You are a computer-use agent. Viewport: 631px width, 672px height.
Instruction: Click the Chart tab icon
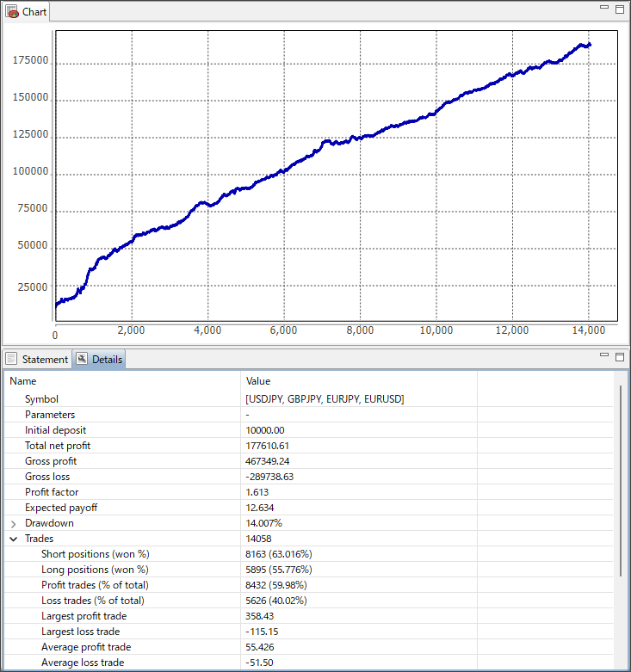pyautogui.click(x=12, y=11)
